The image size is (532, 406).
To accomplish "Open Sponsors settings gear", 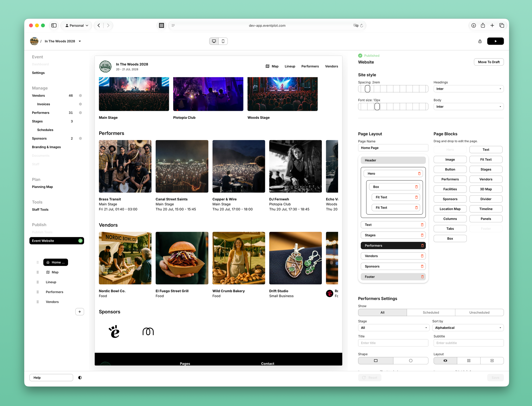I will [x=80, y=138].
